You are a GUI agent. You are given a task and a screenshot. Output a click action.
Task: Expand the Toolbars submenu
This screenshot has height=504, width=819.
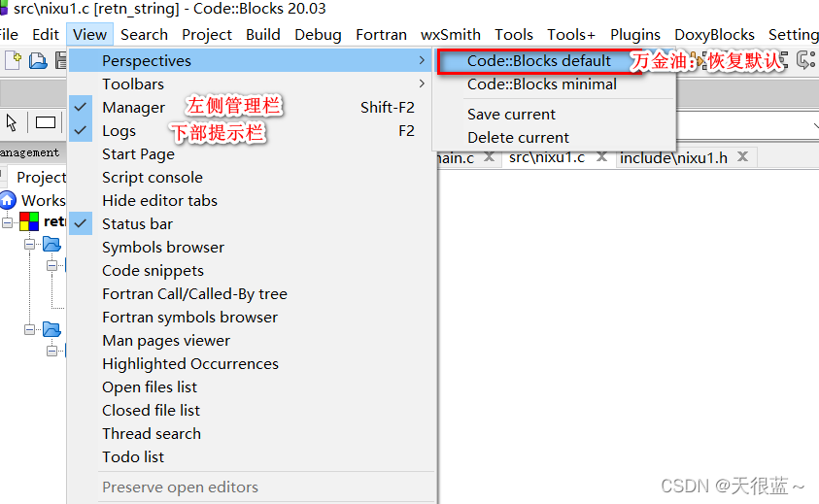pos(253,84)
